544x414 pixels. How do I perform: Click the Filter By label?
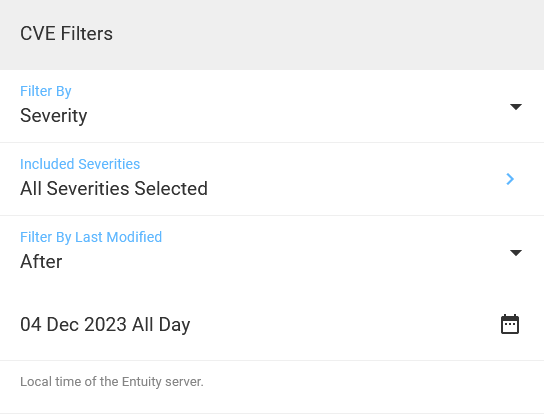45,91
